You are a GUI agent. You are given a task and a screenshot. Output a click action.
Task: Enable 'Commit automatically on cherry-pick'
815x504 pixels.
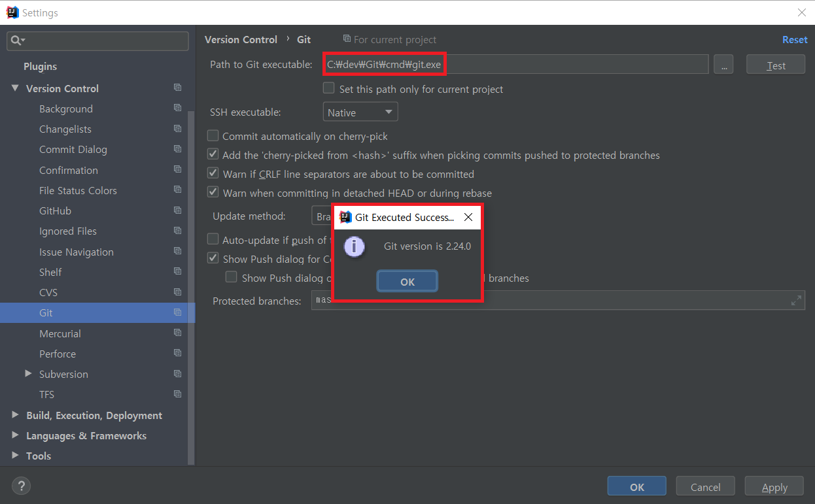pos(213,136)
